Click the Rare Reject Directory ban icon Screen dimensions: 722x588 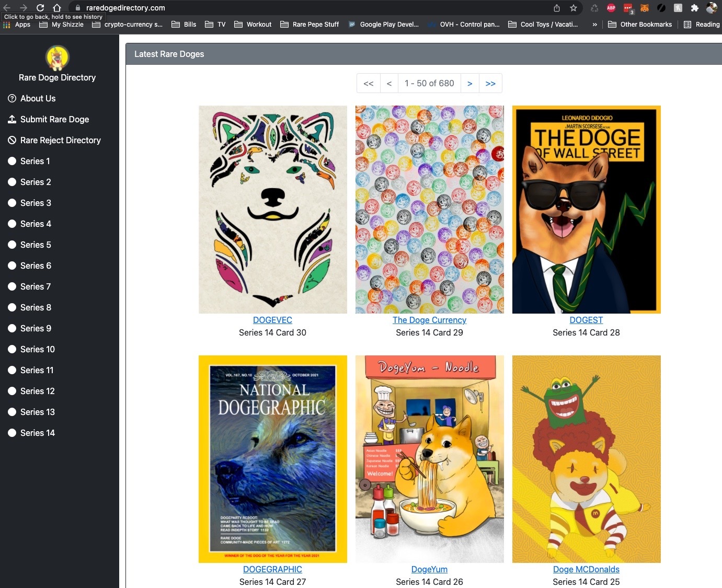click(12, 140)
